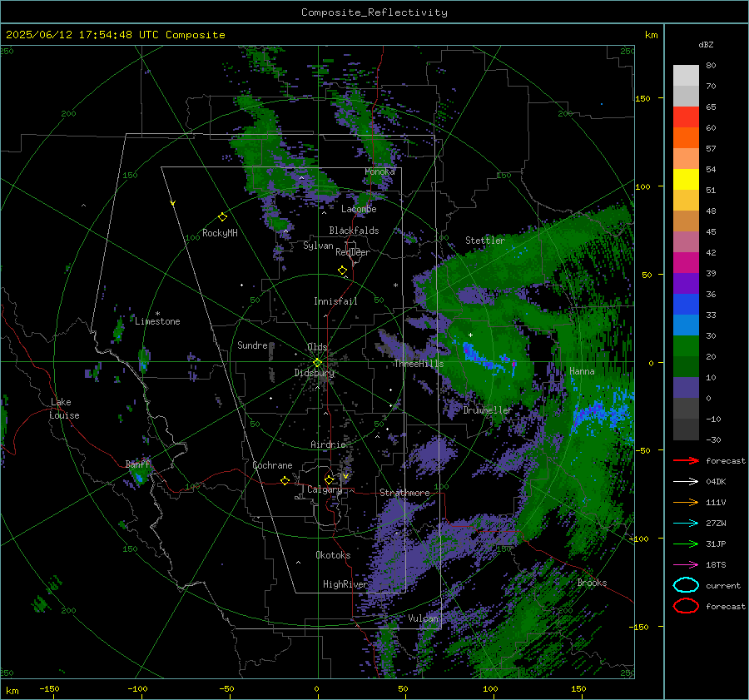Click the Cochrane label
This screenshot has height=700, width=749.
[272, 465]
